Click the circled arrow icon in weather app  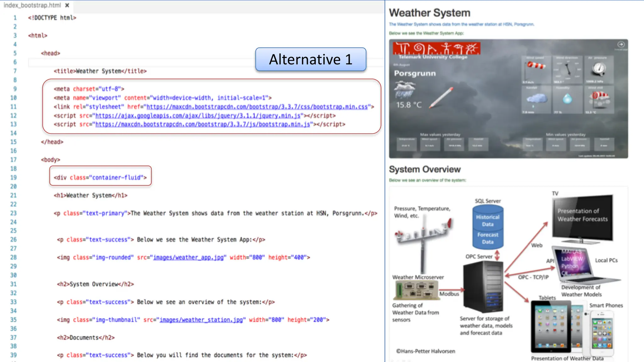[x=621, y=44]
